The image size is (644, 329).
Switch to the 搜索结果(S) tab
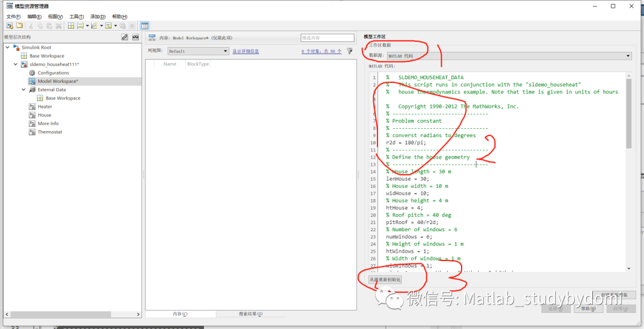pyautogui.click(x=250, y=314)
